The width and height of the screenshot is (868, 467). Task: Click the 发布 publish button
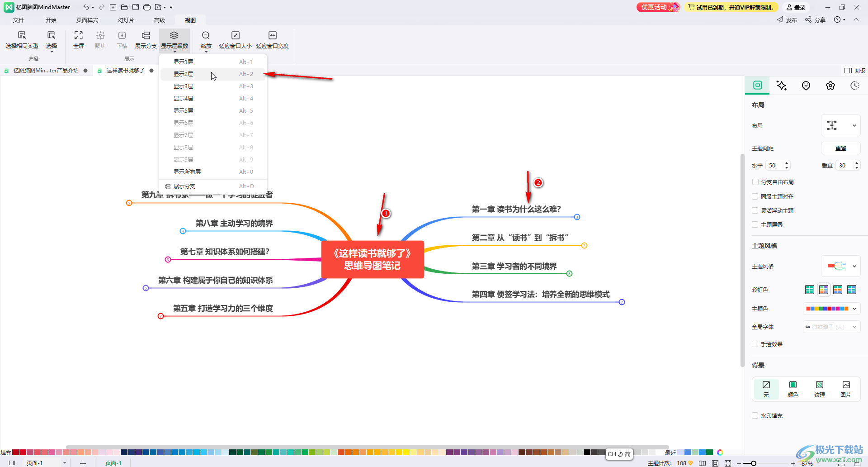pyautogui.click(x=787, y=20)
